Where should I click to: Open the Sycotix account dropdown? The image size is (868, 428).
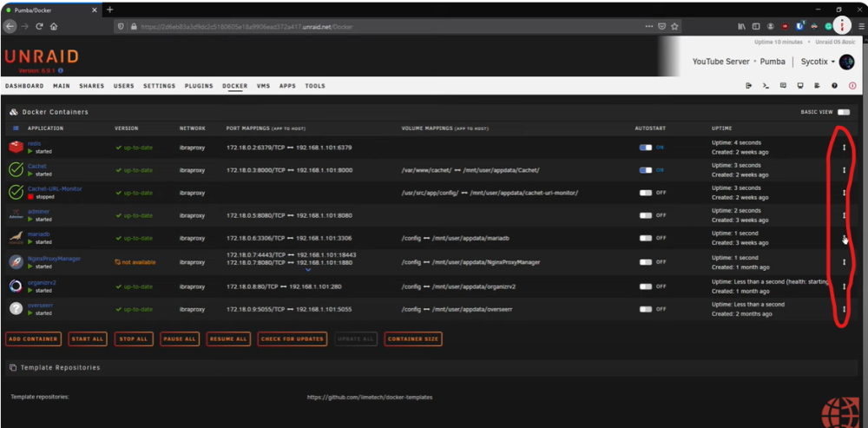coord(818,62)
